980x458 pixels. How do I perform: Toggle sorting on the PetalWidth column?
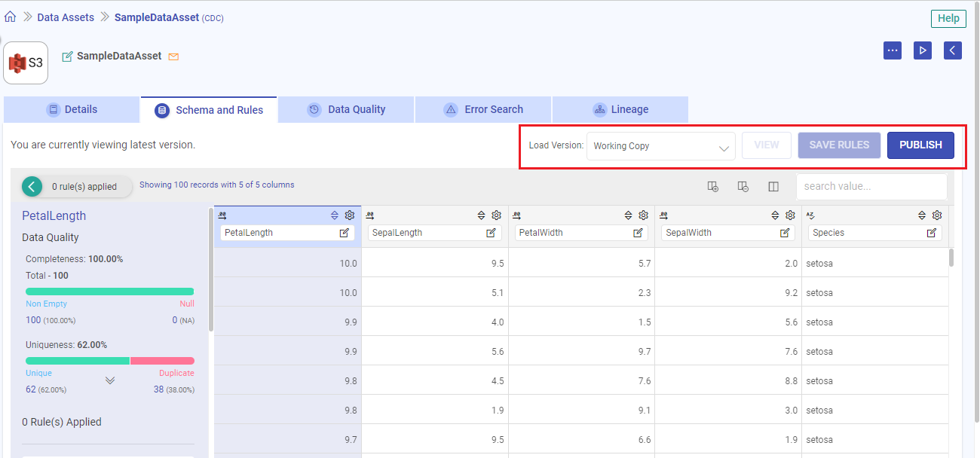click(628, 215)
